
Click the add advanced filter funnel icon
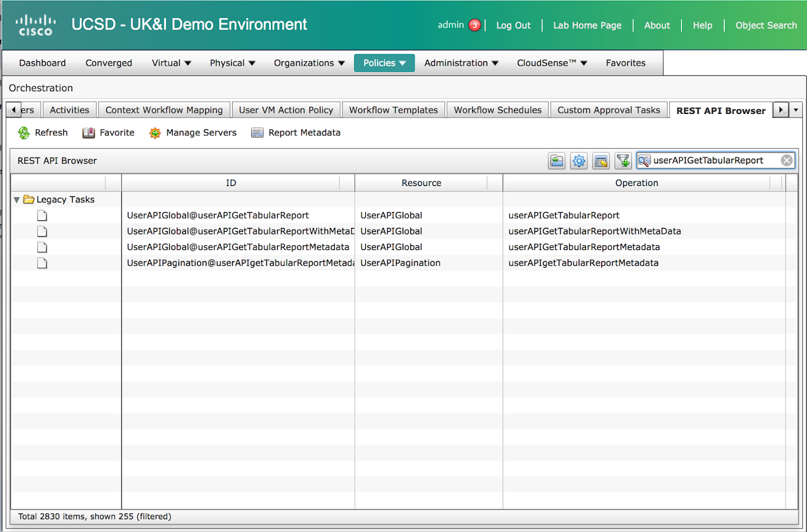tap(623, 161)
